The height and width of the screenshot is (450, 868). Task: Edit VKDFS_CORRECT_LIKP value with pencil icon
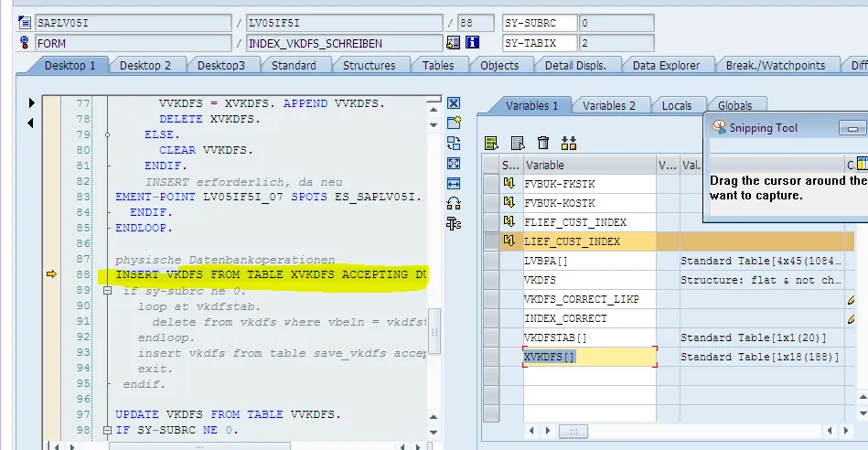(852, 299)
